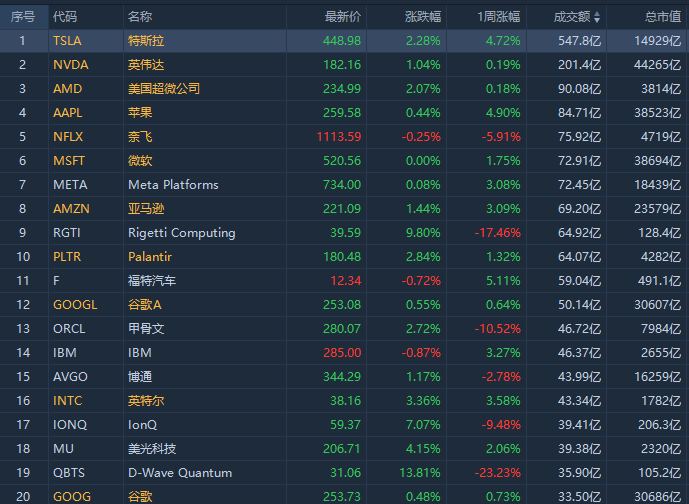Click the AAPL ticker code
The width and height of the screenshot is (689, 504).
click(68, 113)
